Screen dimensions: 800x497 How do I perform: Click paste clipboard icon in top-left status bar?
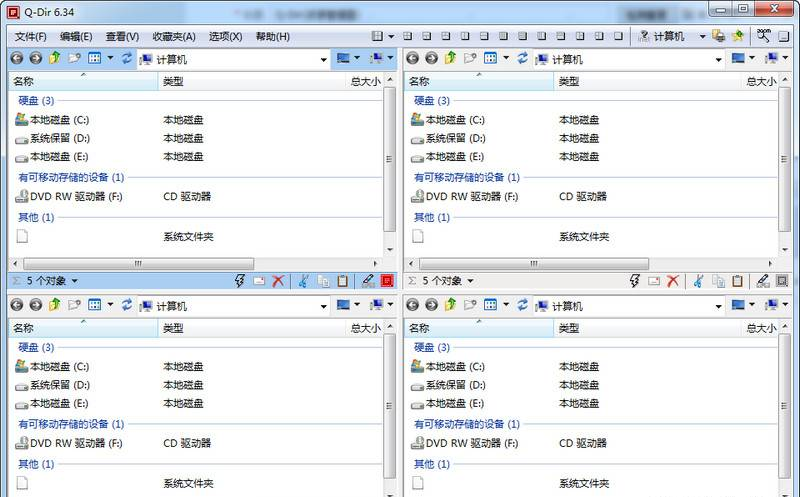(x=342, y=282)
